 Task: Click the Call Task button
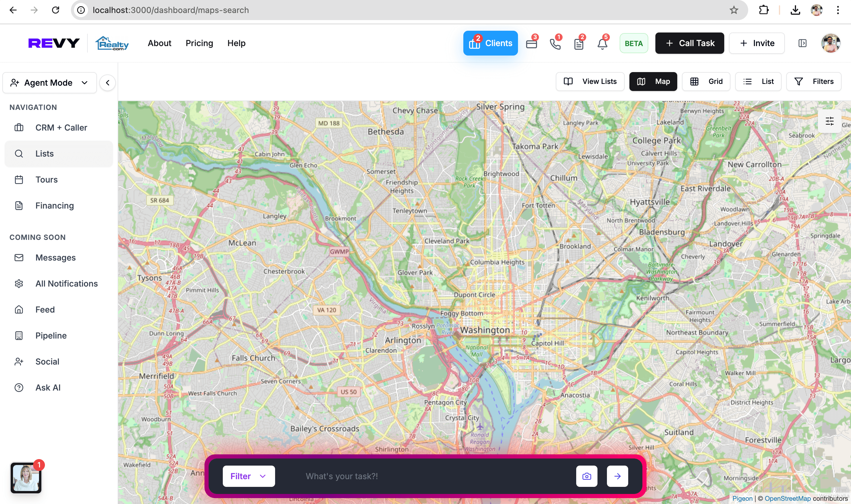[689, 43]
